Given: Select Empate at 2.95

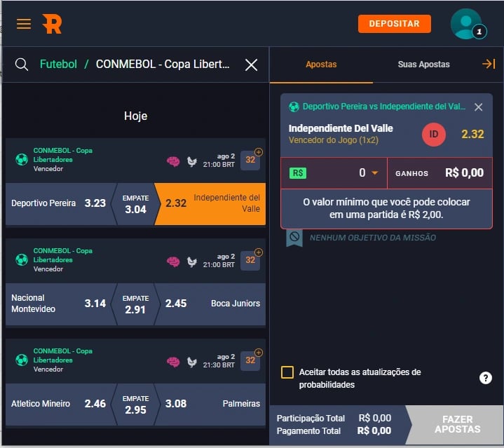Looking at the screenshot, I should click(135, 405).
